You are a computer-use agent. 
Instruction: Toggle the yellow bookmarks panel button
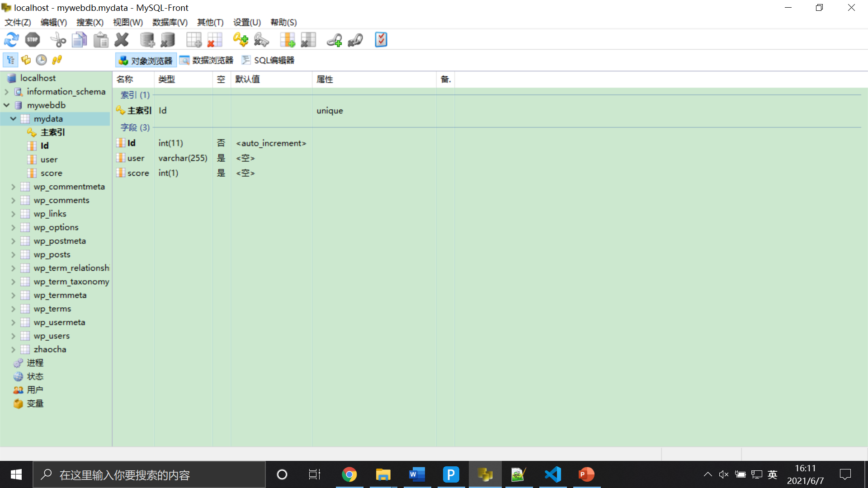point(26,60)
